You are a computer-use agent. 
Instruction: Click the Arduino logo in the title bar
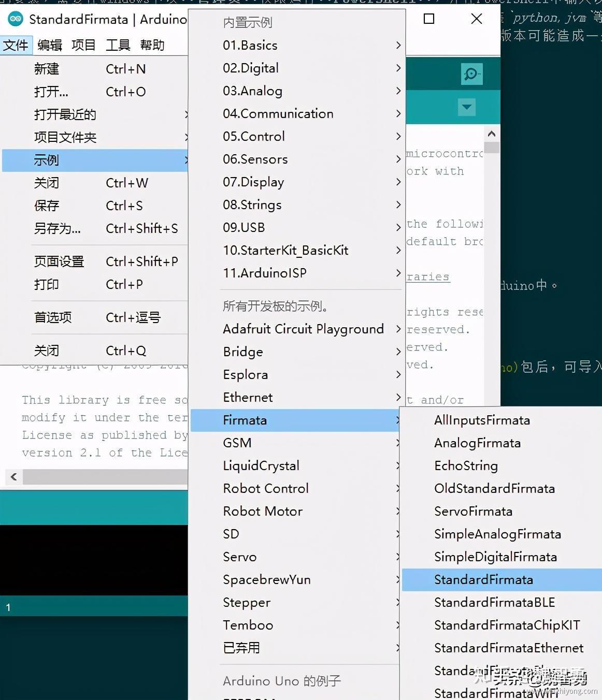click(x=16, y=19)
